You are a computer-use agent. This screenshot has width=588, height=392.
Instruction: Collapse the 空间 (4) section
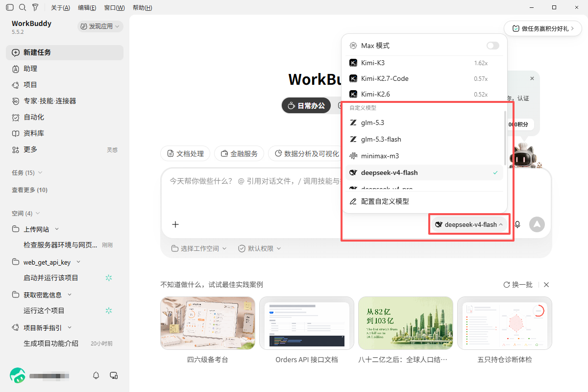click(x=26, y=213)
